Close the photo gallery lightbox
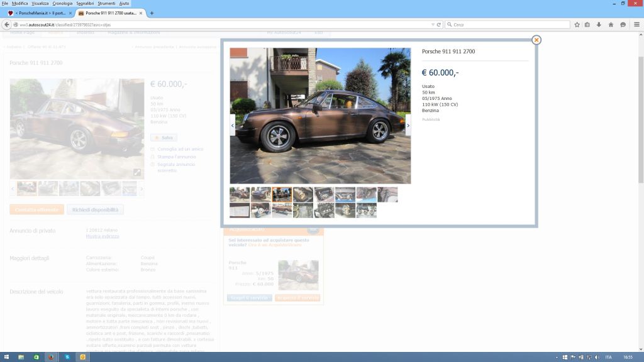 (536, 40)
